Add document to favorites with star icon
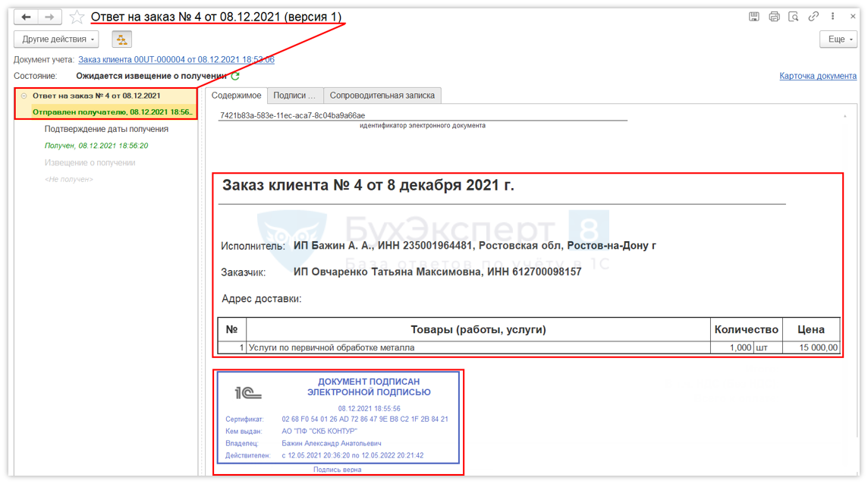This screenshot has width=868, height=484. tap(77, 17)
